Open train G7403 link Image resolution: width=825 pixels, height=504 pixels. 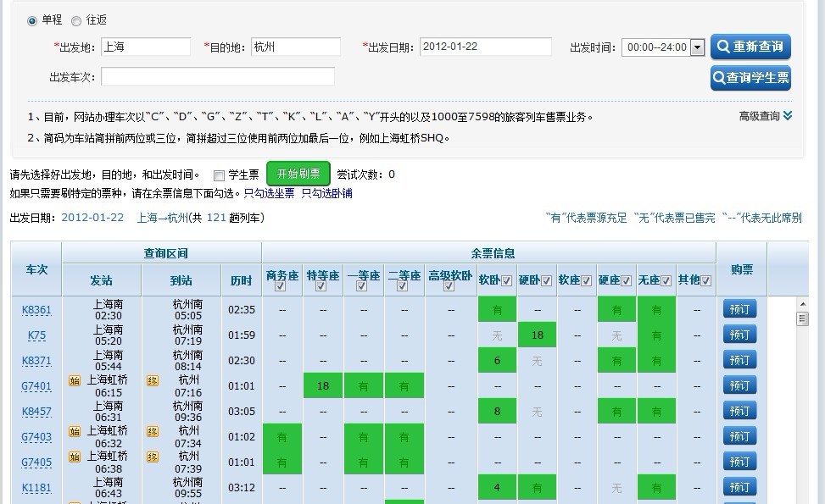[x=36, y=437]
